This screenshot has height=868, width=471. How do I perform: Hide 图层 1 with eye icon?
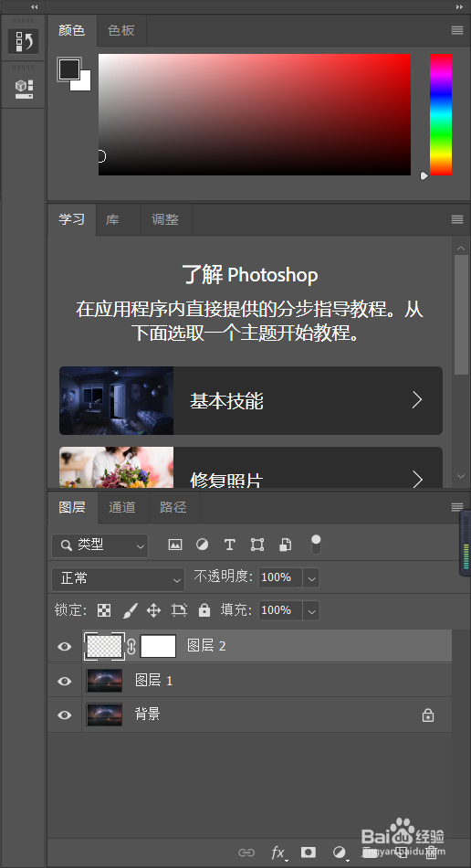coord(65,681)
